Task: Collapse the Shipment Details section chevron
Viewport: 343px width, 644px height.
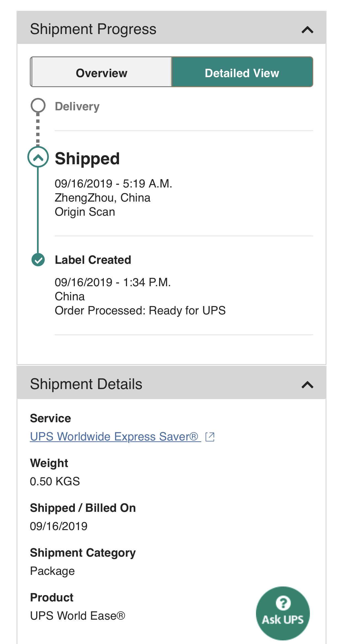Action: click(x=307, y=385)
